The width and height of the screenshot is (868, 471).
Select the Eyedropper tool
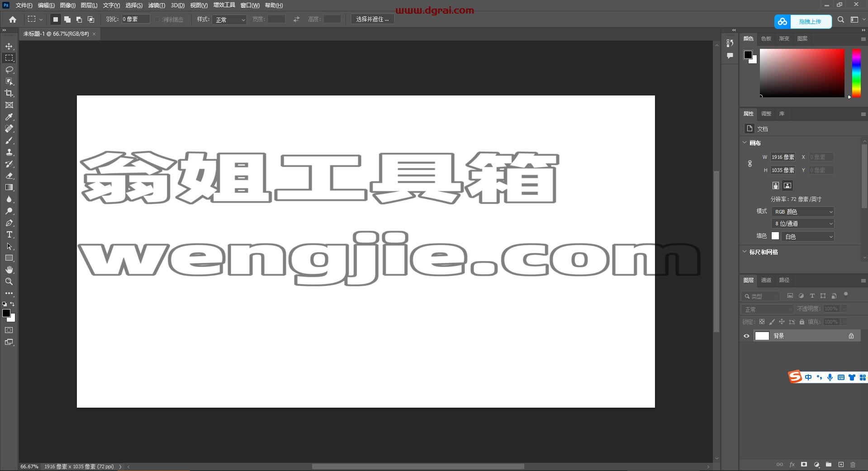tap(9, 117)
